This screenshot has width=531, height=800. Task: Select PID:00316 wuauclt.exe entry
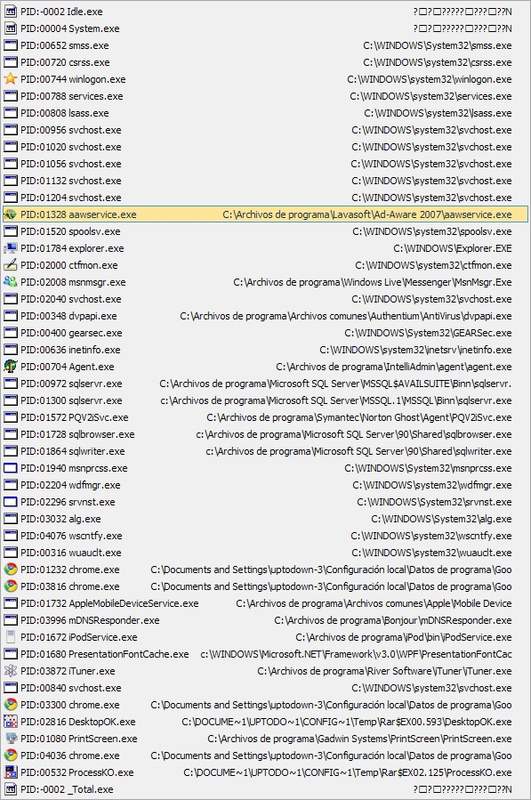coord(265,553)
